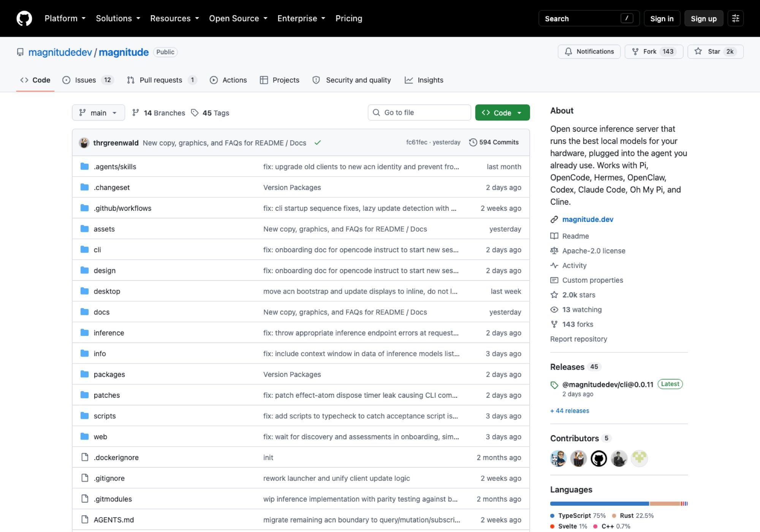Visit the magnitude.dev website link
Image resolution: width=760 pixels, height=532 pixels.
click(587, 219)
